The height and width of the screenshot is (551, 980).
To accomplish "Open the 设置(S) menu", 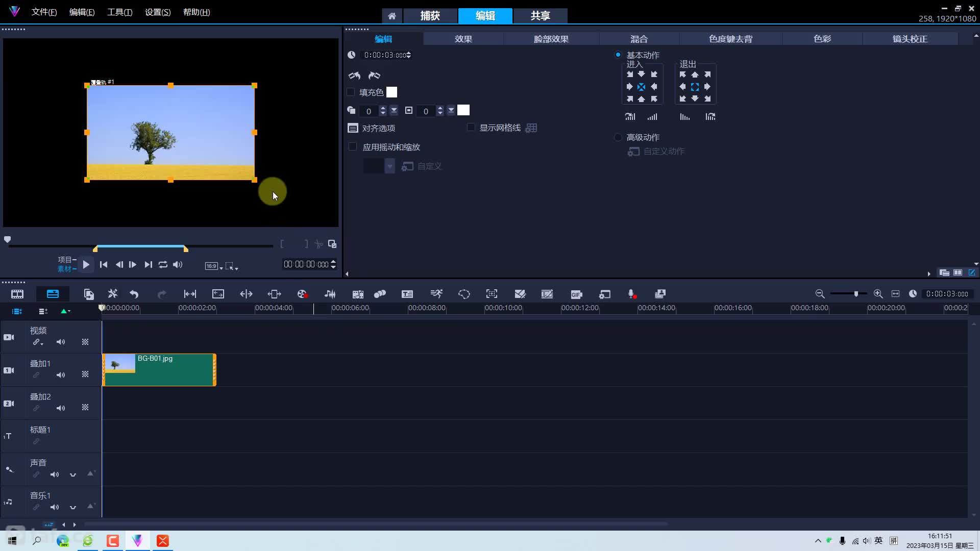I will click(158, 12).
